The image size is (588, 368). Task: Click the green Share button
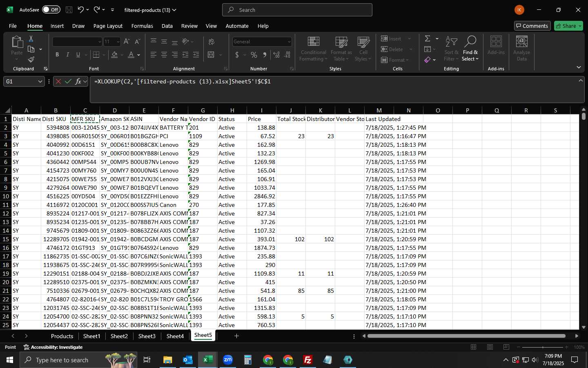click(568, 26)
